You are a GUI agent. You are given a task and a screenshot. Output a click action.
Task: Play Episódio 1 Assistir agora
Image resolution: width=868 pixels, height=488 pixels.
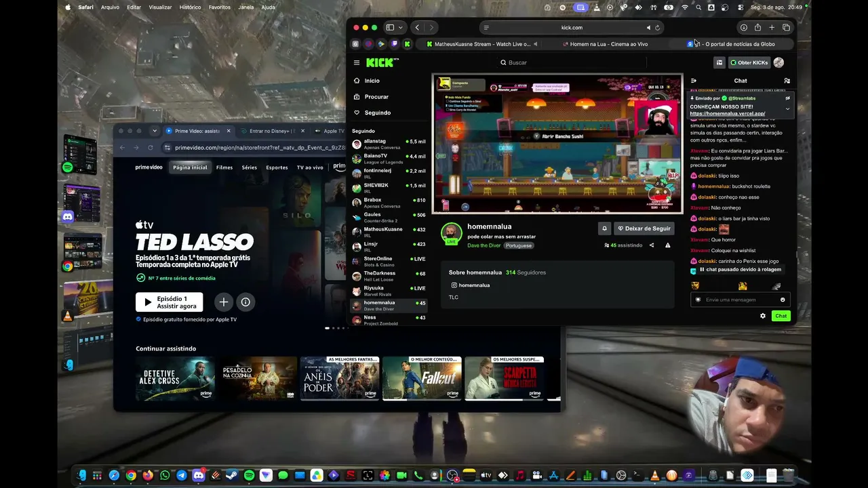click(169, 302)
